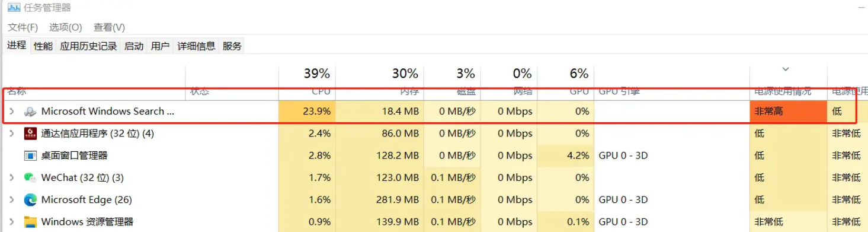Expand the WeChat (32 位) process group
Screen dimensions: 868x232
11,177
